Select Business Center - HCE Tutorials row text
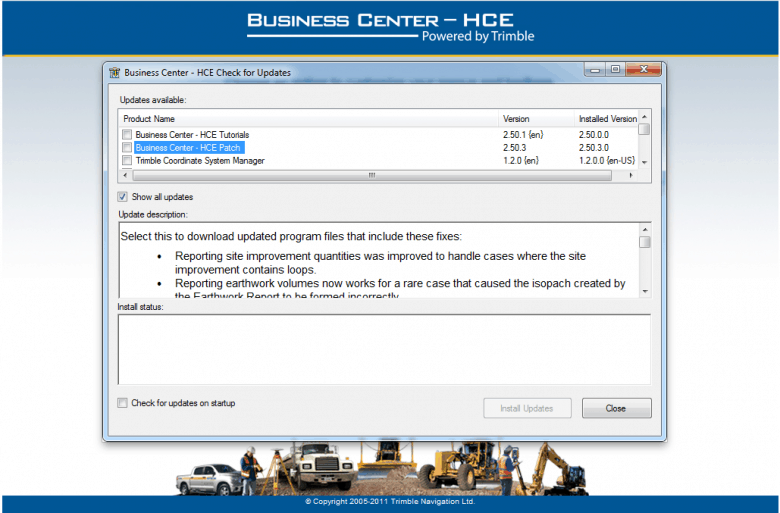The image size is (780, 513). click(192, 135)
